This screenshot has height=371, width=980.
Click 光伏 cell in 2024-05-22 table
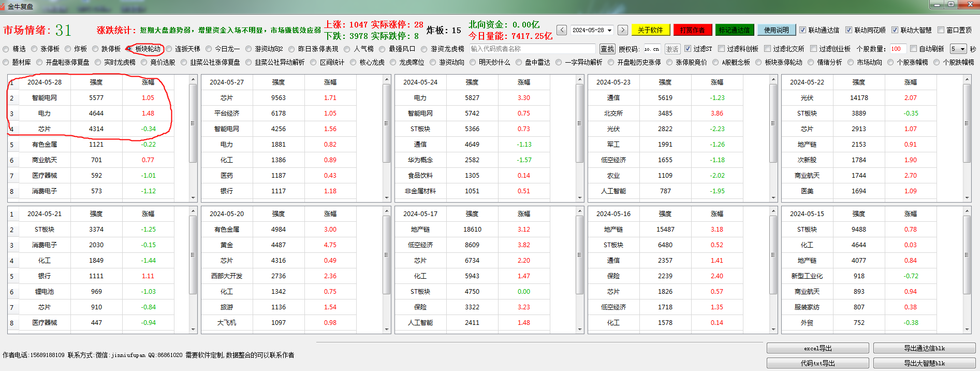pos(807,98)
